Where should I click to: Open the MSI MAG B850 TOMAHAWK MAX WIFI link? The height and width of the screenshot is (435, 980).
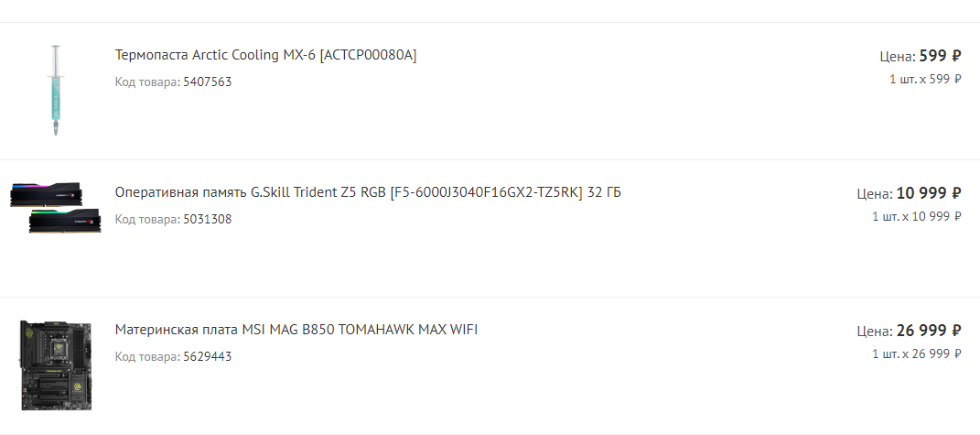click(x=296, y=329)
